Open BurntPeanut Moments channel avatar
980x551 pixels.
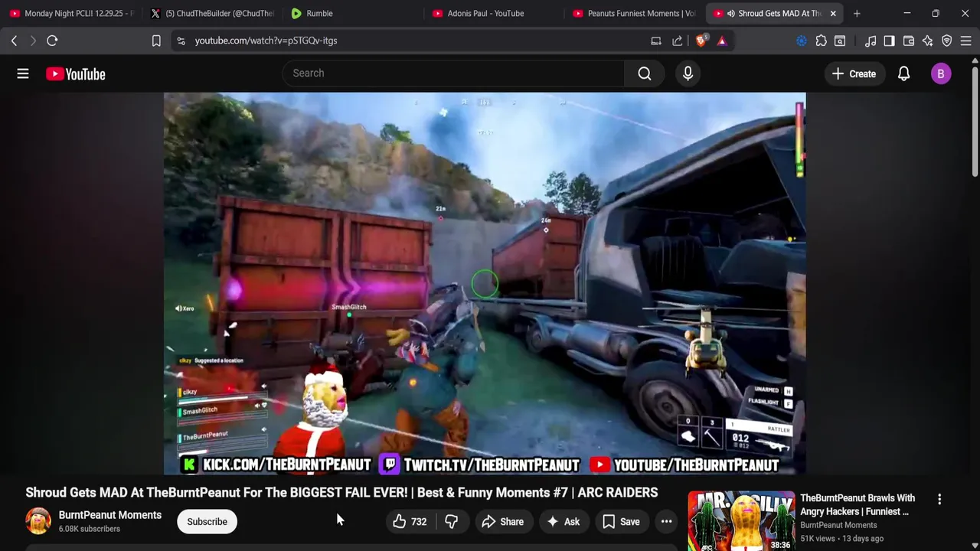tap(38, 521)
